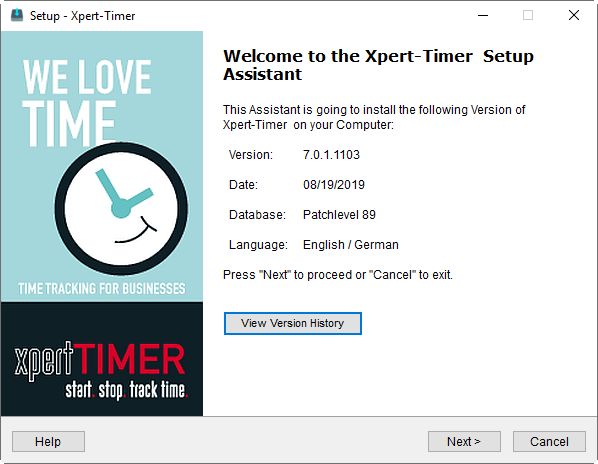The width and height of the screenshot is (598, 464).
Task: Click the start. stop. track time. slogan
Action: (x=127, y=390)
